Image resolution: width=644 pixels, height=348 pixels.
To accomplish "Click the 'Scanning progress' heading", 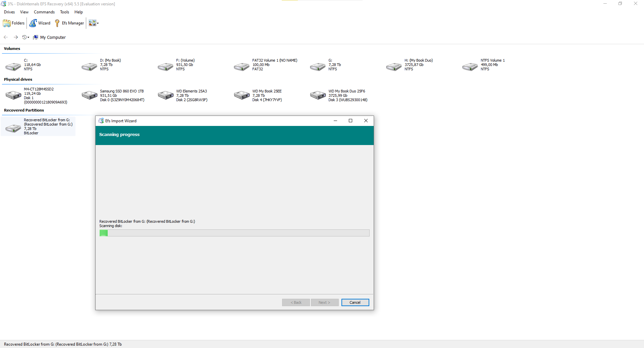I will click(x=119, y=135).
